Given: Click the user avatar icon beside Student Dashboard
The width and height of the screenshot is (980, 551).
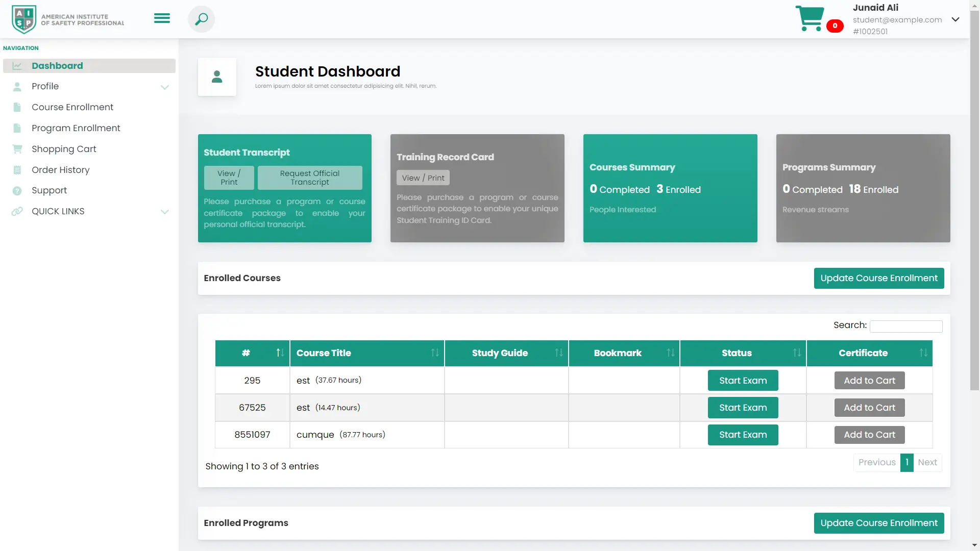Looking at the screenshot, I should (x=217, y=77).
